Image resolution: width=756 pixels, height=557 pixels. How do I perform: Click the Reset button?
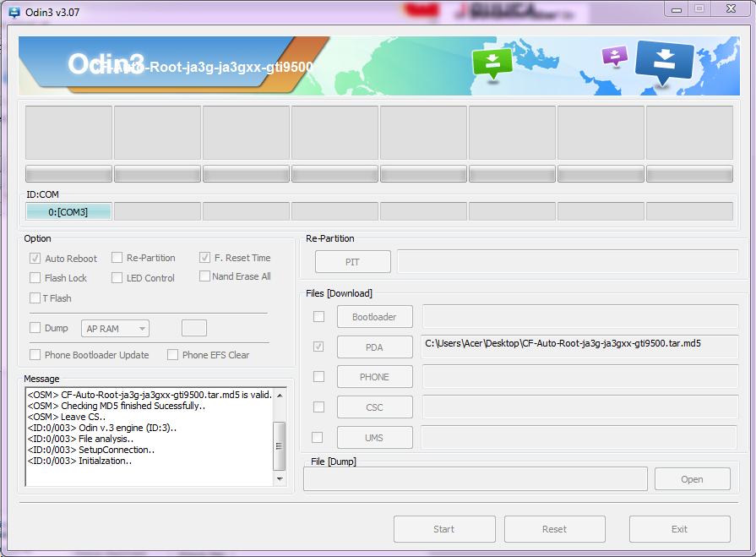[555, 529]
